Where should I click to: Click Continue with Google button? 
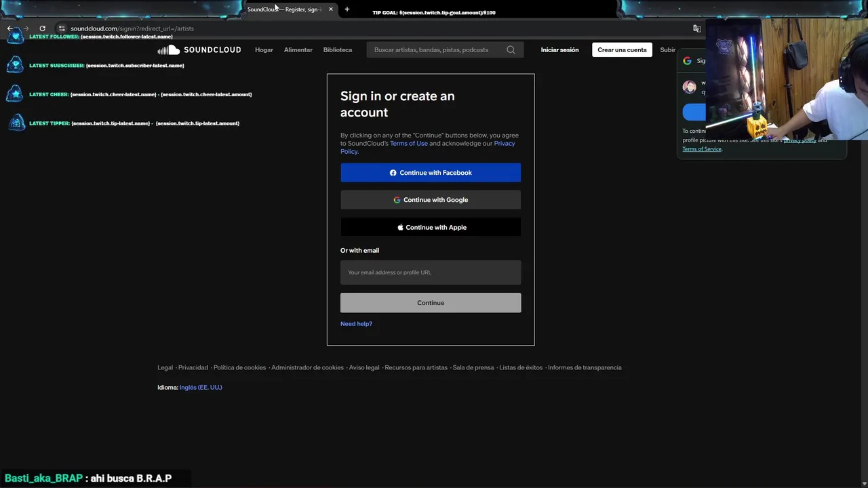(431, 200)
